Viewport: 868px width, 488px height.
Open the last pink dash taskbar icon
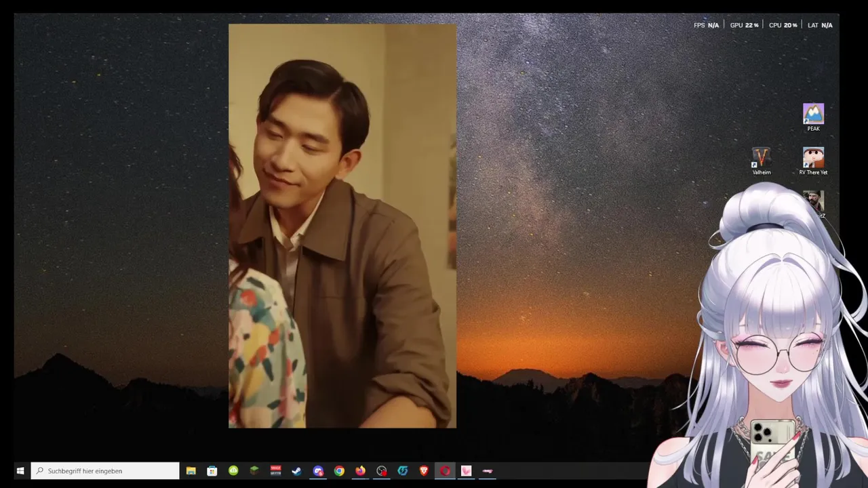pos(488,471)
